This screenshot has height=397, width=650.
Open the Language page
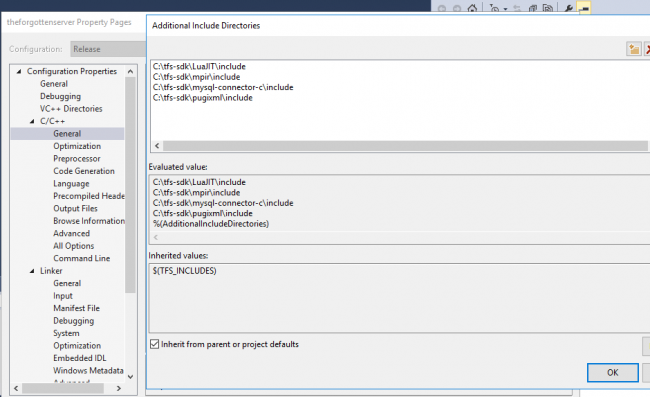tap(71, 183)
